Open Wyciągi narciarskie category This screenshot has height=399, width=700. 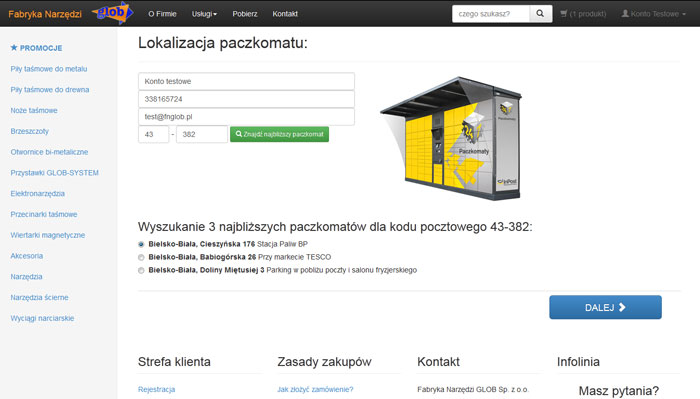pos(42,318)
